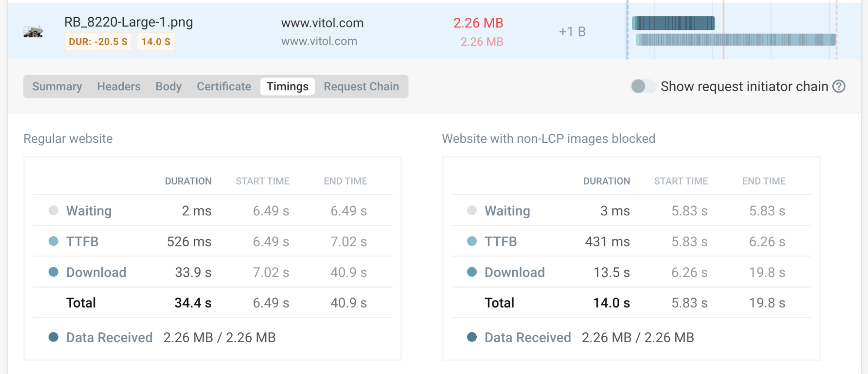Click the RB_8220-Large-1.png image thumbnail
This screenshot has width=868, height=374.
(33, 31)
